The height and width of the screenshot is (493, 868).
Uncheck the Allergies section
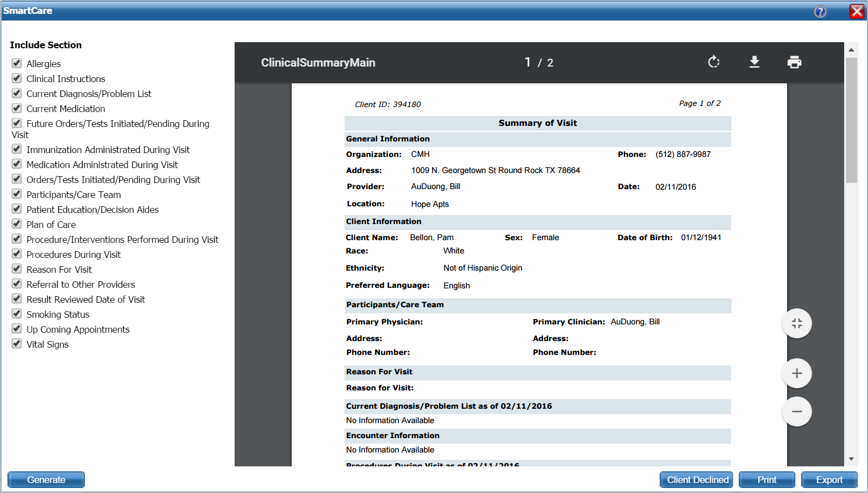pyautogui.click(x=17, y=63)
